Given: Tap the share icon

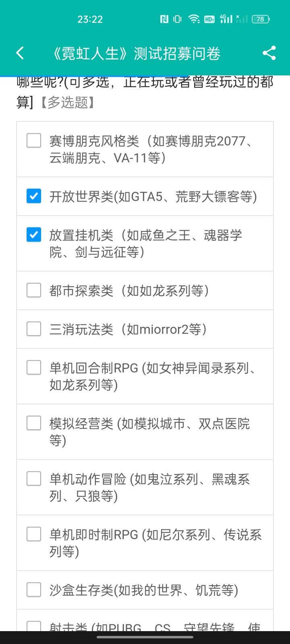Looking at the screenshot, I should pyautogui.click(x=269, y=53).
